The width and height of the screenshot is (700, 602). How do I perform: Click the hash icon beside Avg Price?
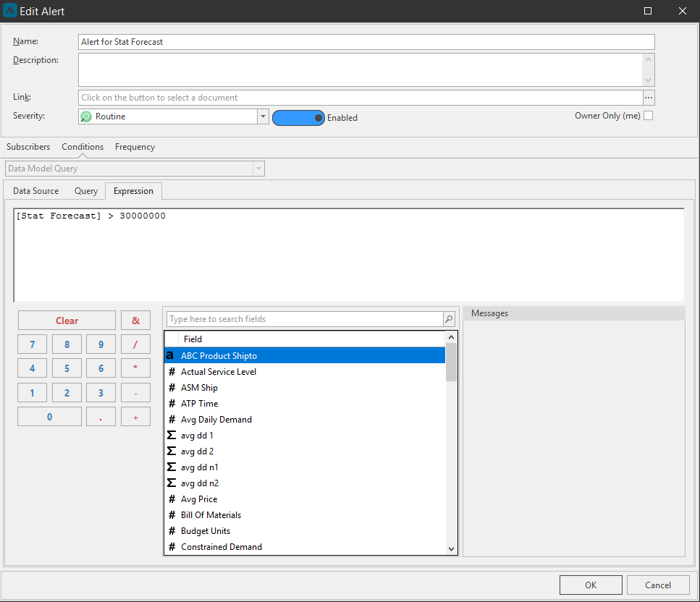pos(172,499)
